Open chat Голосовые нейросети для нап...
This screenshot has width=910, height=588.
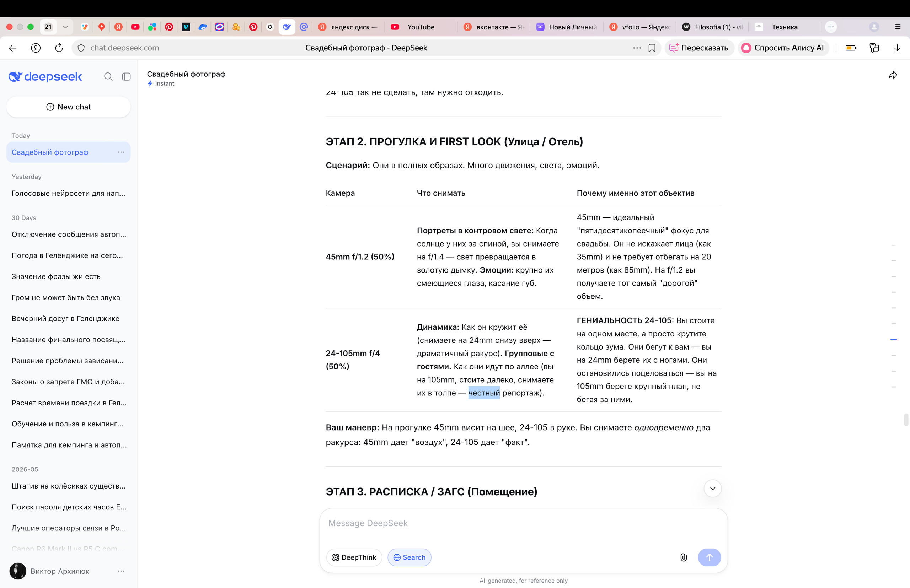tap(68, 194)
